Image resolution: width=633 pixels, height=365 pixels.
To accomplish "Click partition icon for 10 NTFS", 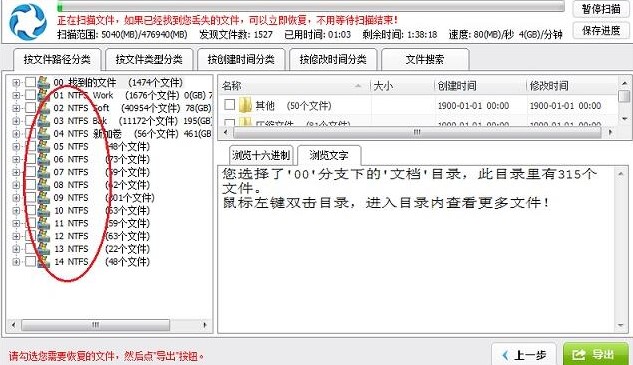I will coord(44,210).
